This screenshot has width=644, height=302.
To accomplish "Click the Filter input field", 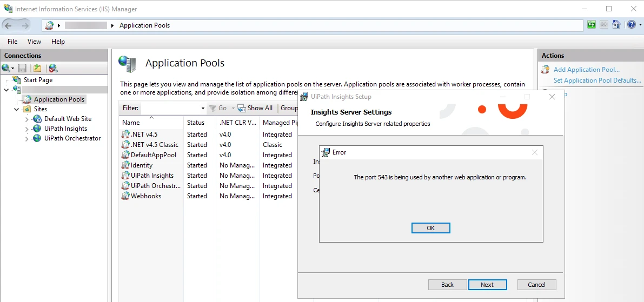I will (170, 108).
